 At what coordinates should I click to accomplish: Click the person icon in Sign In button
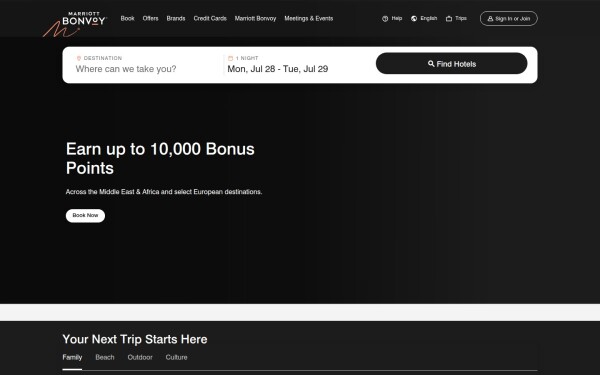pyautogui.click(x=490, y=18)
